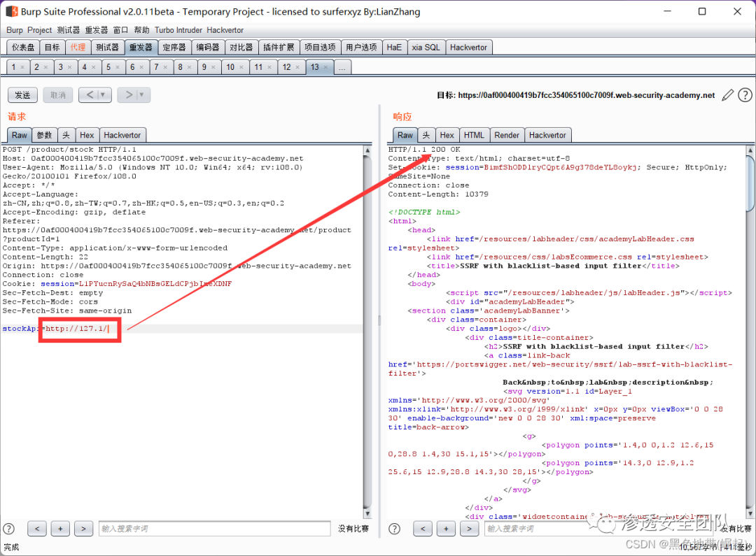
Task: Click the response panel vertical scrollbar thumb
Action: click(x=750, y=183)
